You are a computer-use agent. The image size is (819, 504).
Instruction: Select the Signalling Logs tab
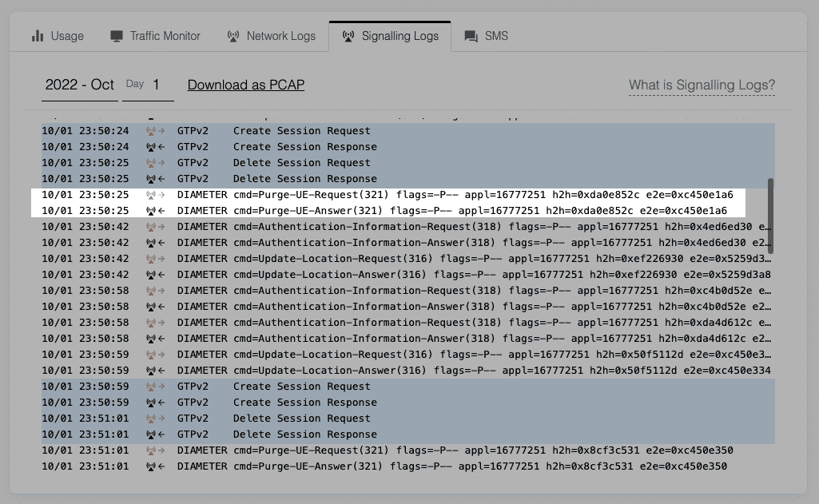click(390, 36)
